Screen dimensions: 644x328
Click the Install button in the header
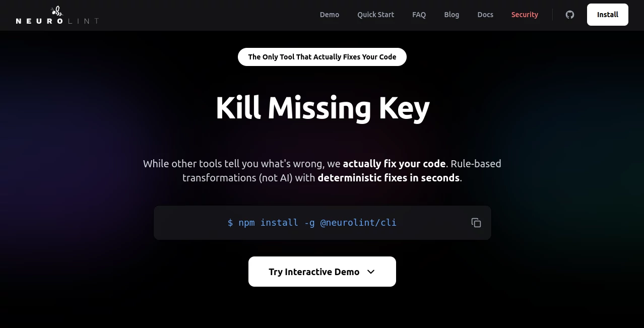click(x=607, y=15)
